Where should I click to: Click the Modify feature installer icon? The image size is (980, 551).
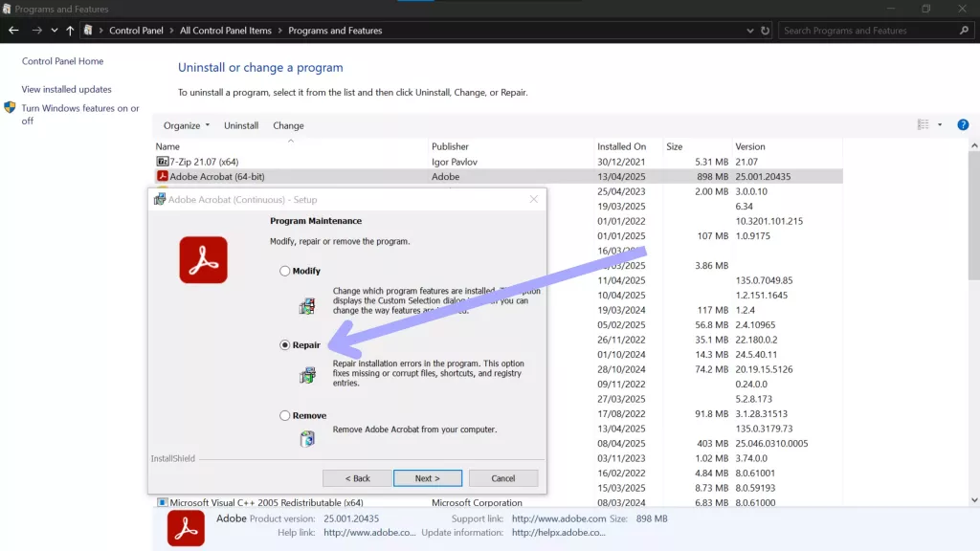click(x=308, y=306)
